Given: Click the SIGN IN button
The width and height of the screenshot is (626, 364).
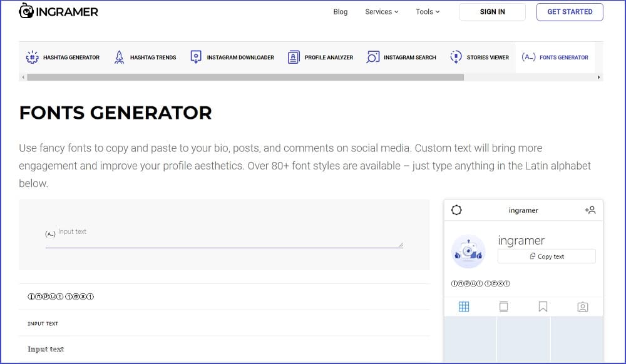Looking at the screenshot, I should click(492, 12).
